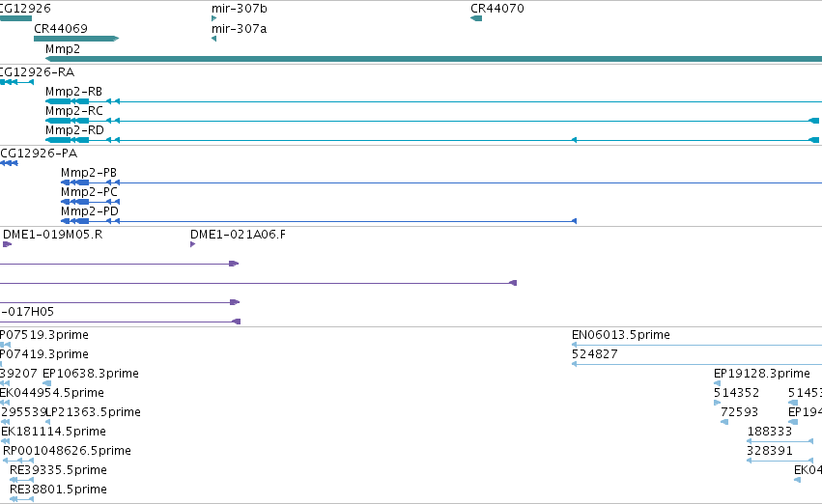Image resolution: width=822 pixels, height=504 pixels.
Task: Click the RE38801.5prime label
Action: pyautogui.click(x=58, y=490)
